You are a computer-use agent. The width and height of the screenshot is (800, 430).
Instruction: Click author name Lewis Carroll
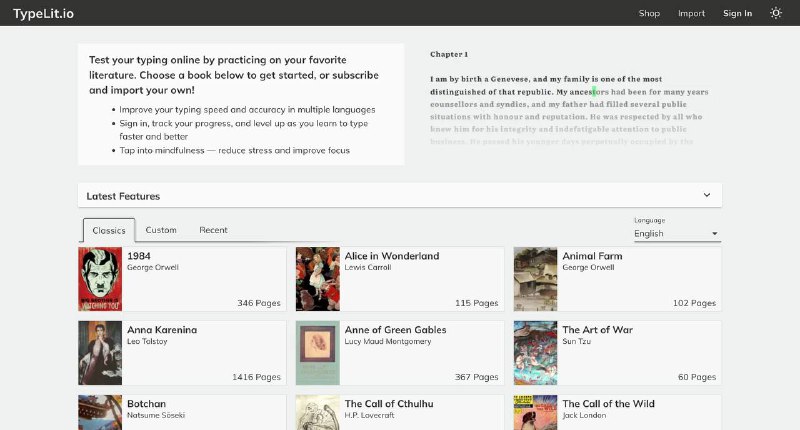click(368, 267)
